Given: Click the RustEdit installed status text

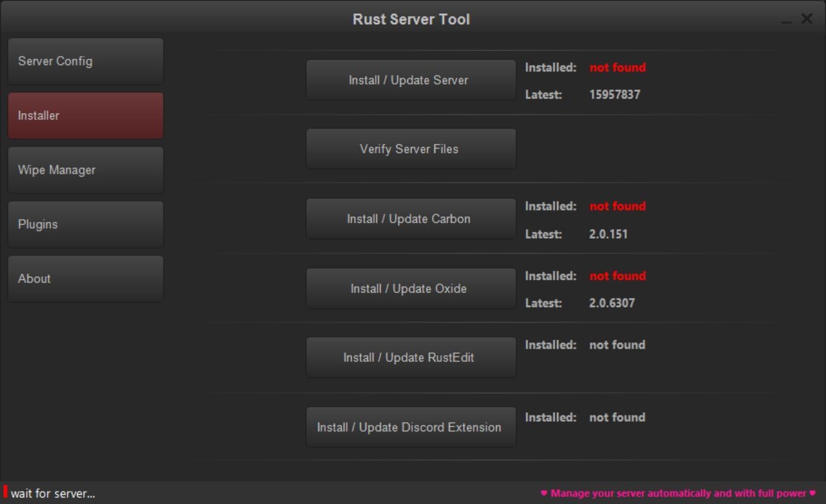Looking at the screenshot, I should pyautogui.click(x=616, y=345).
